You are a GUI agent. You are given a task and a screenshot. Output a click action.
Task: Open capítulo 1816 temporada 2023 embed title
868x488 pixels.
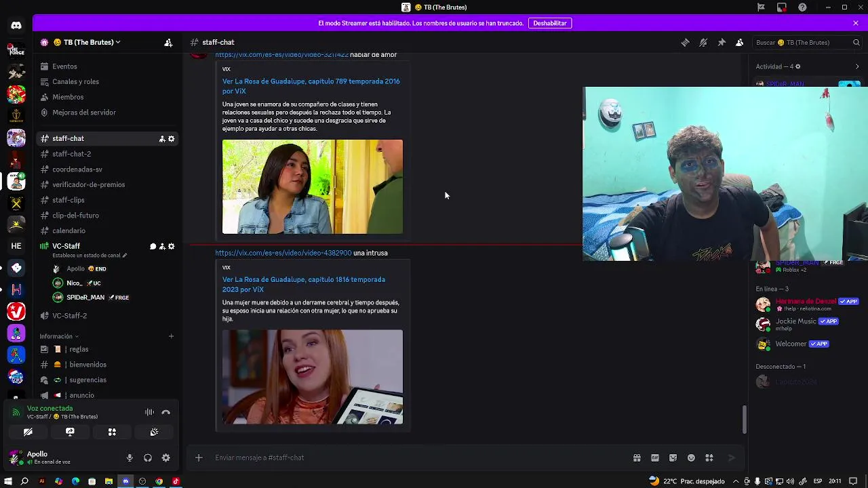[x=304, y=285]
